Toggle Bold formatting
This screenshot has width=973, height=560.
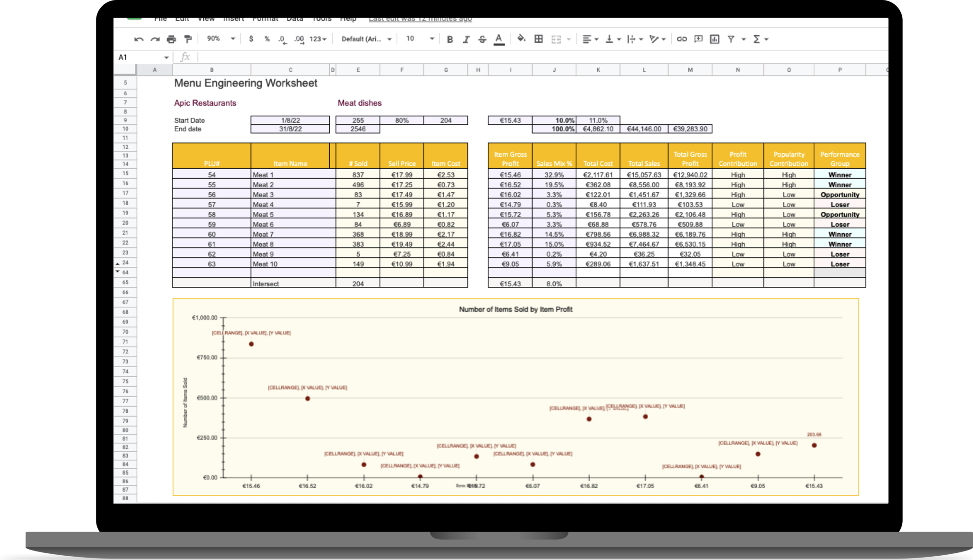coord(450,39)
